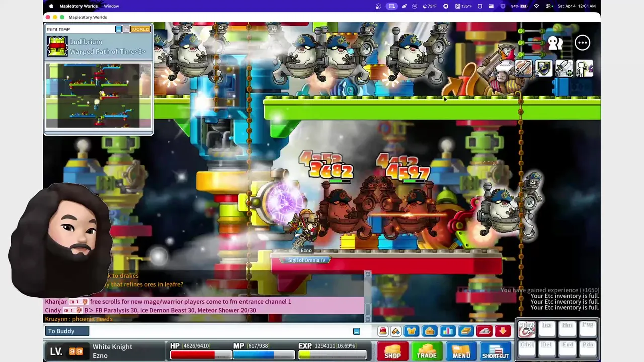644x362 pixels.
Task: Open the Stats bar chart icon
Action: tap(447, 331)
